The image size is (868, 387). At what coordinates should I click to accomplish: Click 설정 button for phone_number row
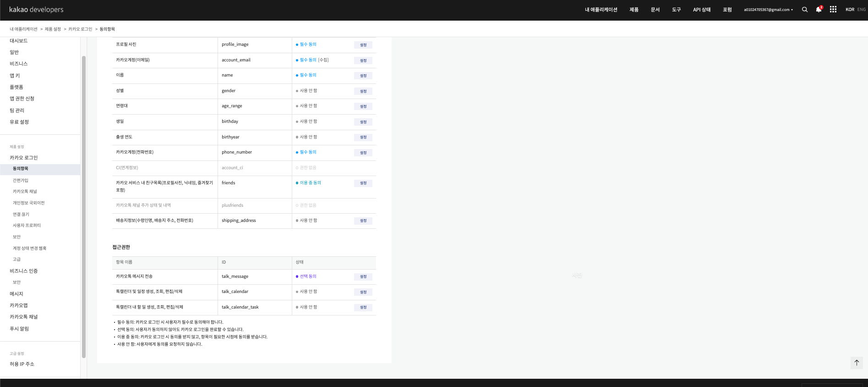pos(363,153)
